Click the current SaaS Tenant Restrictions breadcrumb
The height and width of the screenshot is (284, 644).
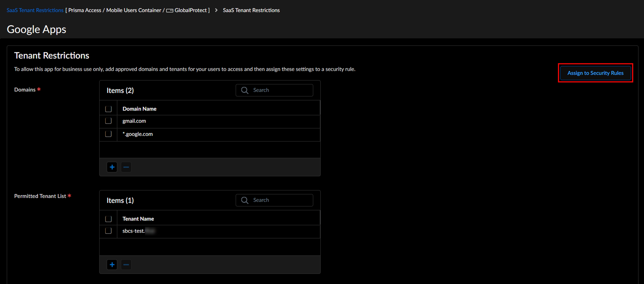point(251,10)
